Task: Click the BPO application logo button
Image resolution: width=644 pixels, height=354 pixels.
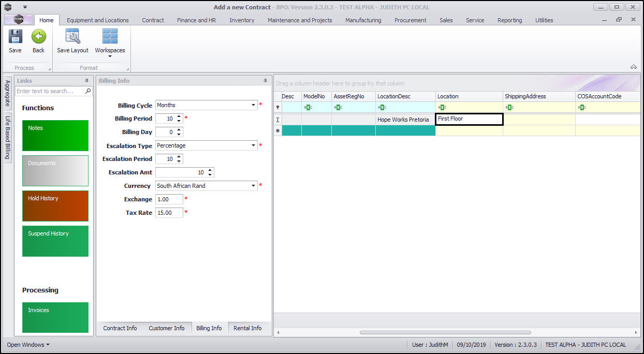Action: (x=19, y=20)
